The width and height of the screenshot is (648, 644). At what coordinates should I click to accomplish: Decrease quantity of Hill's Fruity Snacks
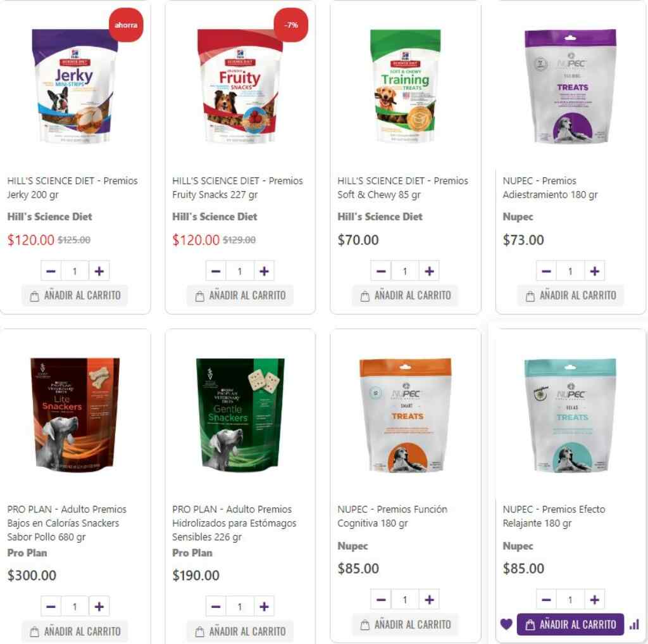pyautogui.click(x=216, y=271)
